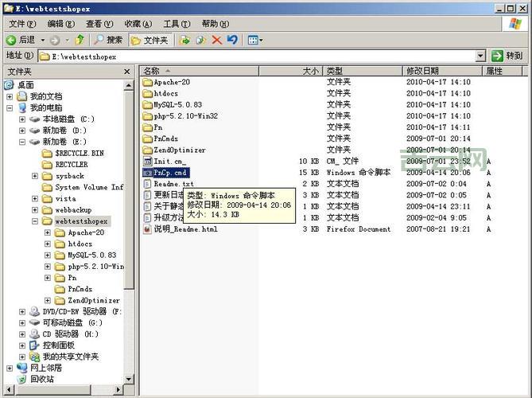Click the Undo toolbar icon
The width and height of the screenshot is (532, 398).
click(232, 40)
